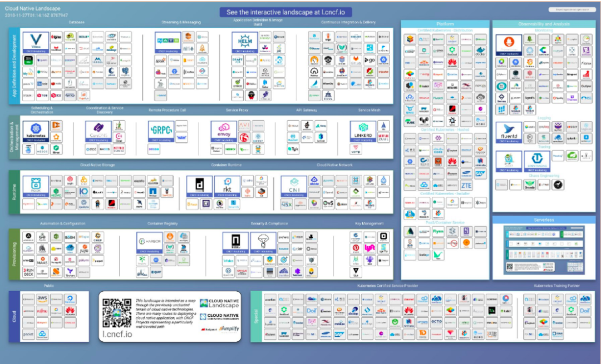Image resolution: width=601 pixels, height=364 pixels.
Task: Click the Netflix Zuul logo in Service Mesh
Action: click(x=383, y=137)
